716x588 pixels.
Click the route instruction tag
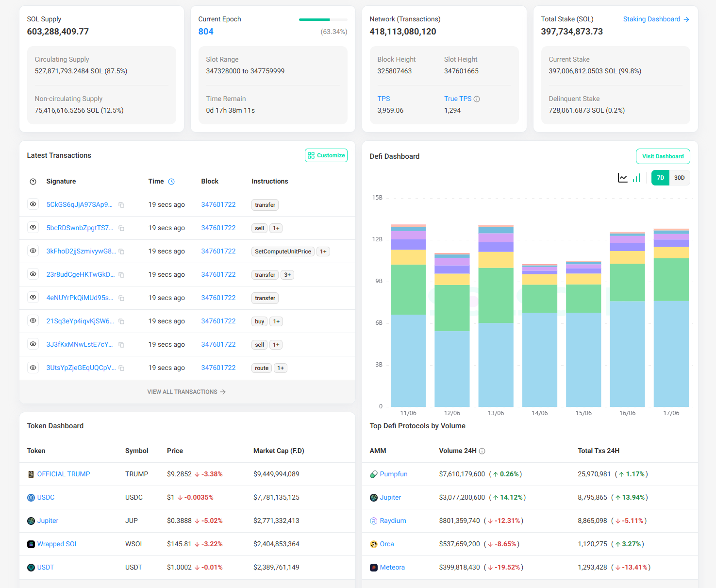[x=262, y=368]
